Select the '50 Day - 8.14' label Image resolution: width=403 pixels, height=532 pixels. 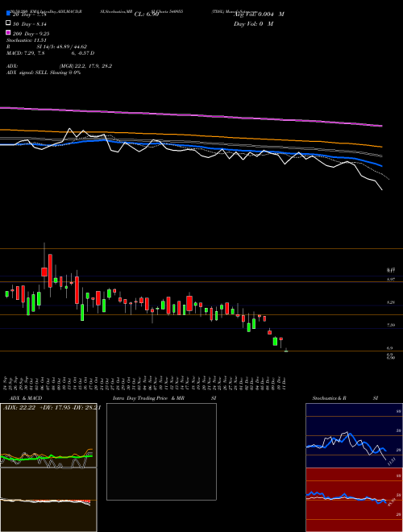click(x=30, y=23)
